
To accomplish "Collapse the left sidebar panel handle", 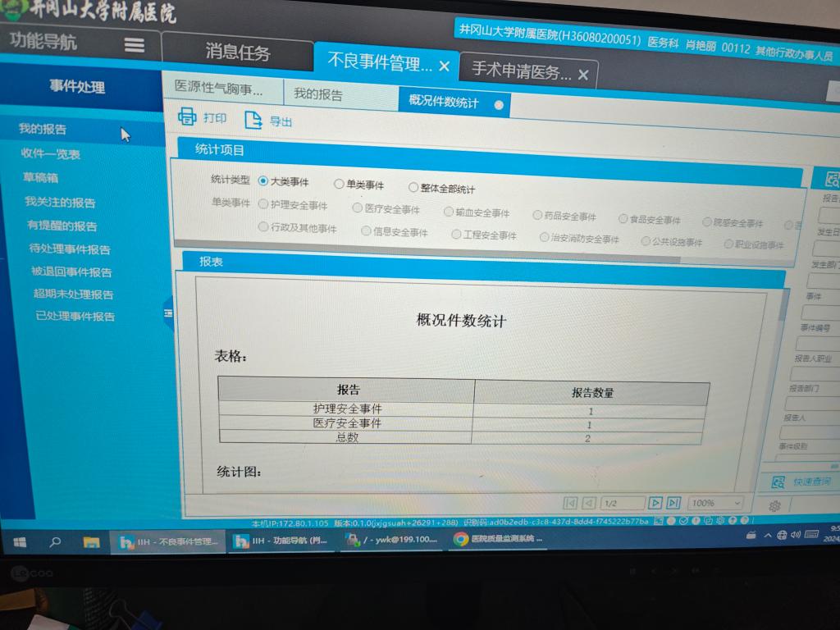I will [168, 313].
